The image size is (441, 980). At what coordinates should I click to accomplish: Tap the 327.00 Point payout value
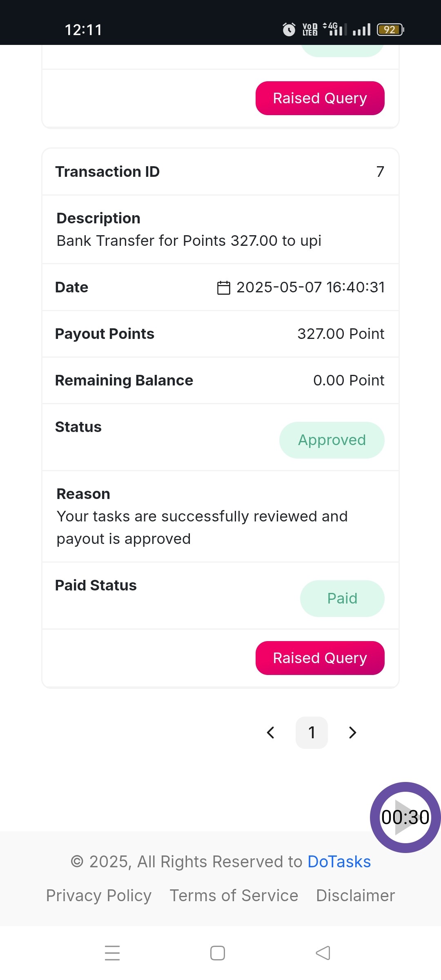(341, 334)
